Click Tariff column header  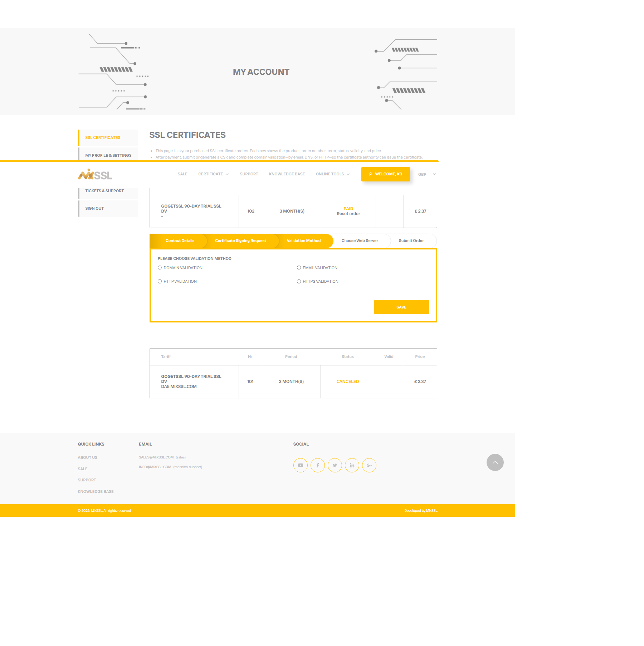(166, 357)
